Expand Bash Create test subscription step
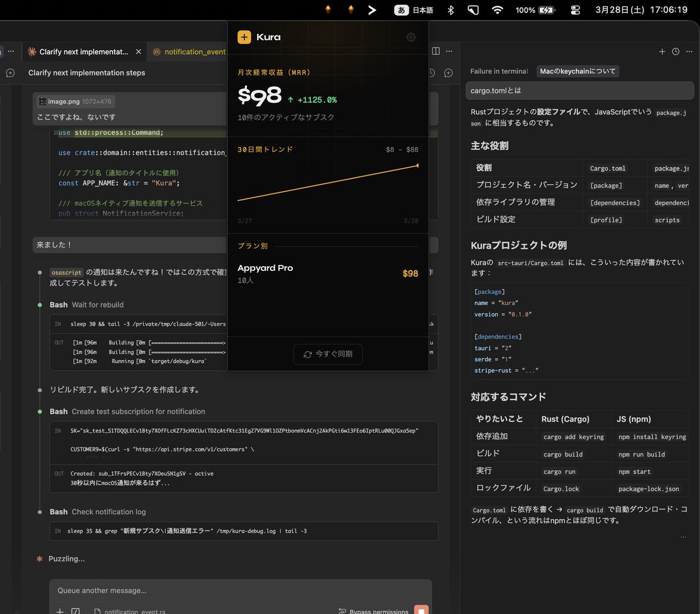This screenshot has height=614, width=700. pyautogui.click(x=127, y=411)
